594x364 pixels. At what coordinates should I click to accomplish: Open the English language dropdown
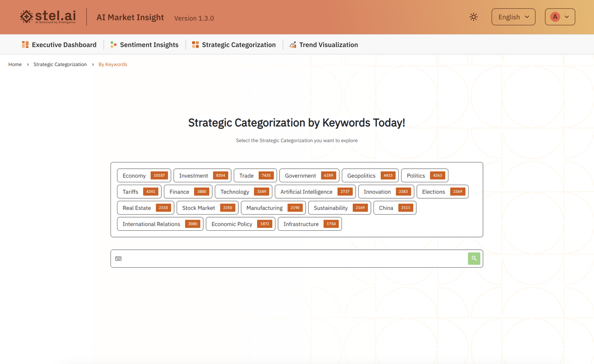(x=513, y=17)
